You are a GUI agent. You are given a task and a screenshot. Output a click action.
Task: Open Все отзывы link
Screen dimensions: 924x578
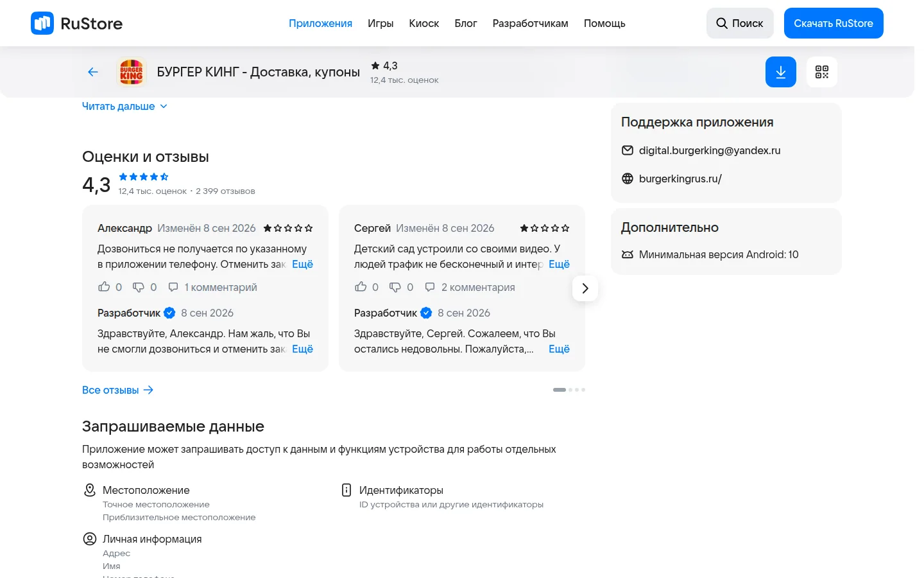pos(117,390)
